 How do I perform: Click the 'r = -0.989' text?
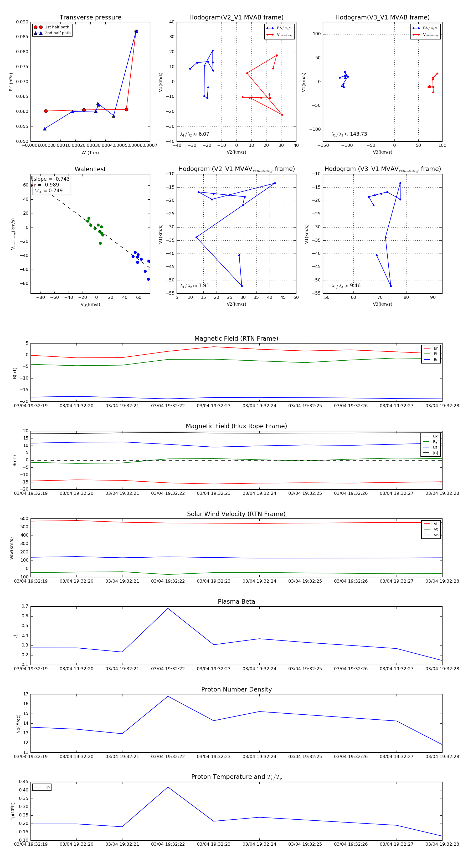[x=47, y=185]
